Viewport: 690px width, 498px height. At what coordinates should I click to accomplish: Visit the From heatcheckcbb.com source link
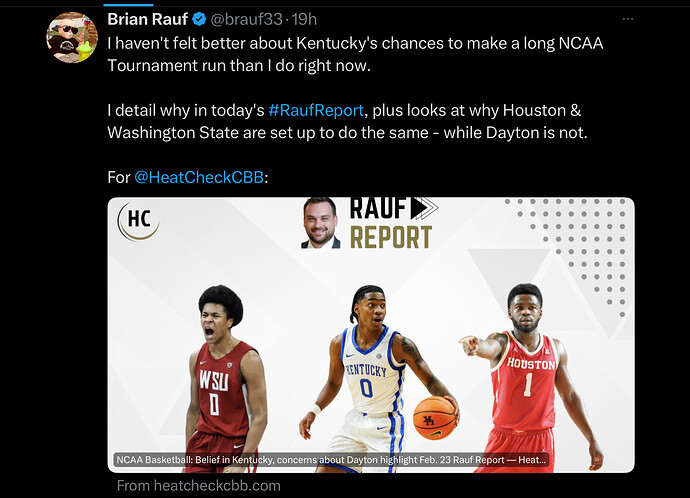198,486
